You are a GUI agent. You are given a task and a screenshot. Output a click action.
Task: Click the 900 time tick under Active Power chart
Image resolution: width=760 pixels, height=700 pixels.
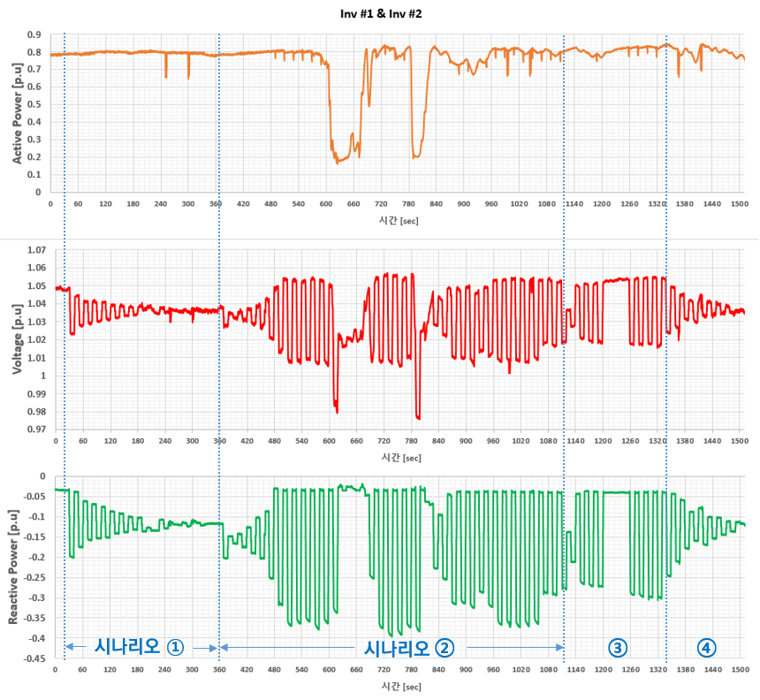point(464,203)
